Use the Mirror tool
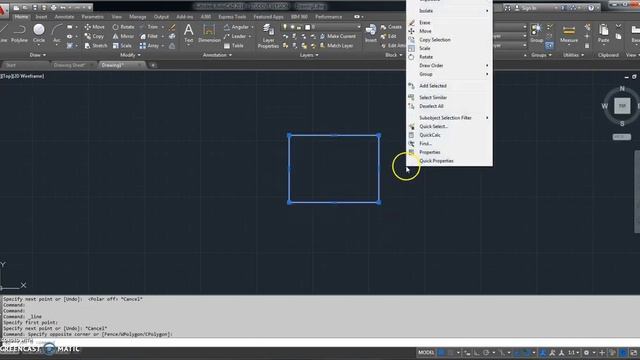 [123, 36]
